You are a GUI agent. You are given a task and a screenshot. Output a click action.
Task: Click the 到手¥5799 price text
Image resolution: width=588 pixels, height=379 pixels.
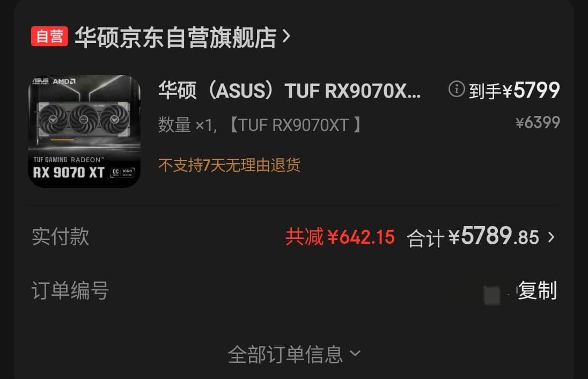pos(514,90)
